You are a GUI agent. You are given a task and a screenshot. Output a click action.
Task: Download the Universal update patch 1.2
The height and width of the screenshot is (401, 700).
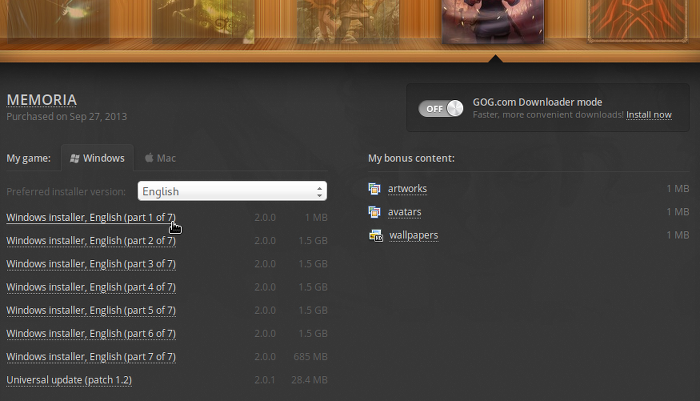click(69, 380)
